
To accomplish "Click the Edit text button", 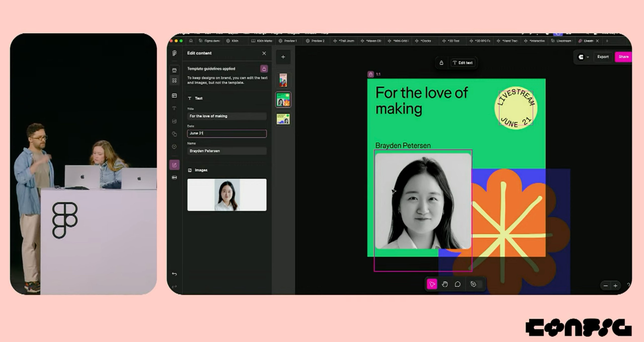I will click(x=463, y=63).
